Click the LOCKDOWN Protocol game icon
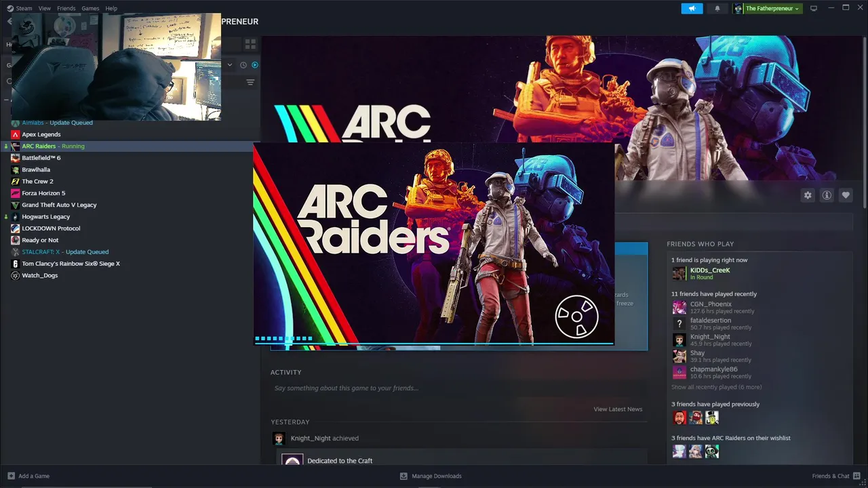This screenshot has width=868, height=488. tap(16, 228)
